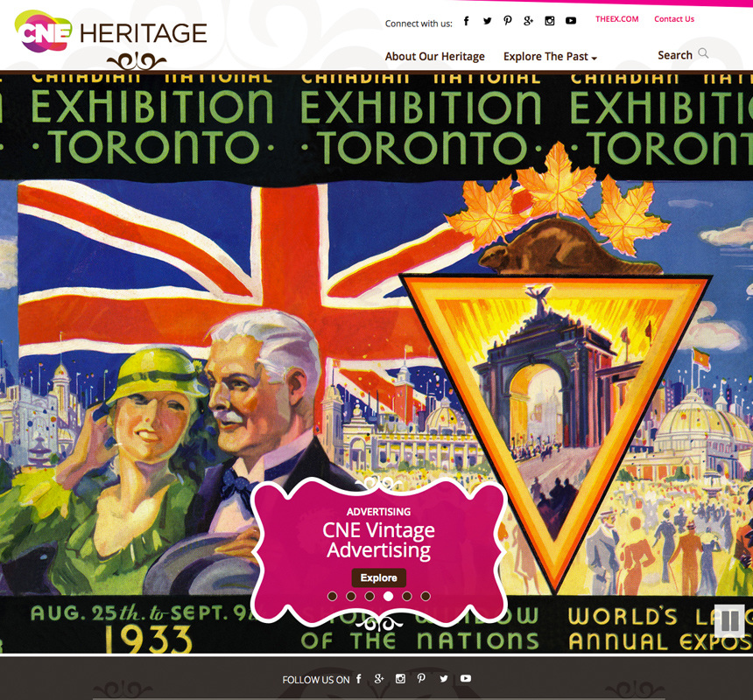Open the Google Plus icon in header
The image size is (753, 700).
pyautogui.click(x=528, y=21)
